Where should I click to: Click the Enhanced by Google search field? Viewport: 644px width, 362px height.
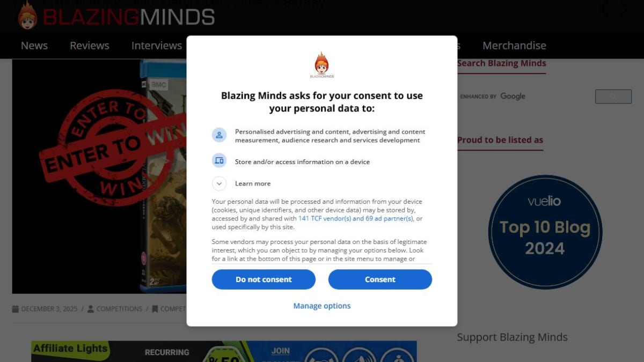[x=524, y=97]
